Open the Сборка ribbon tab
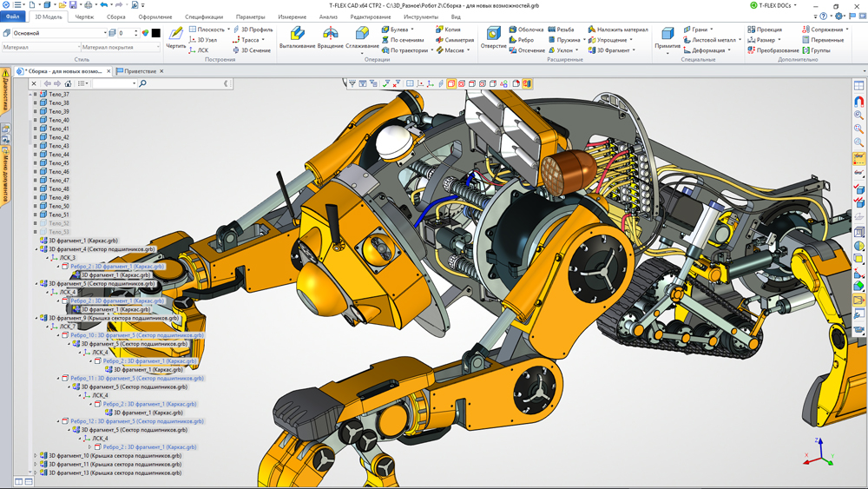The height and width of the screenshot is (489, 868). tap(115, 17)
